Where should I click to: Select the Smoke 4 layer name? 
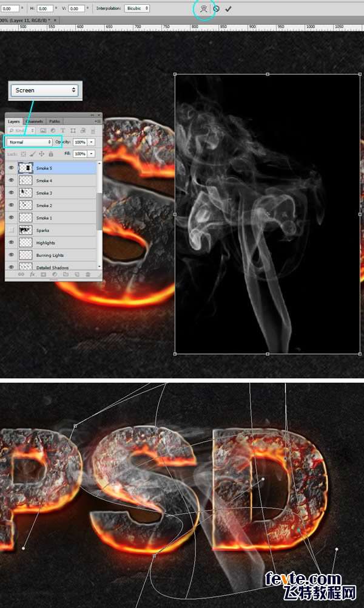(x=44, y=180)
